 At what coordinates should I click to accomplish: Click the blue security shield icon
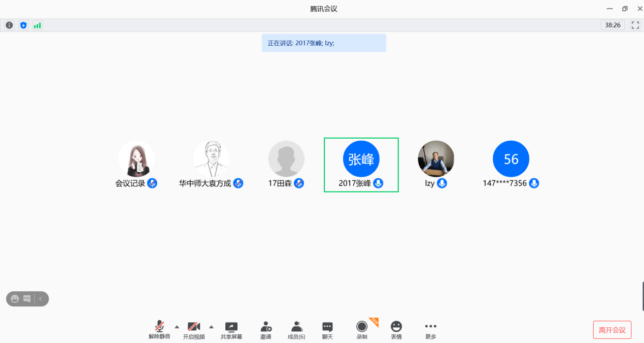[23, 25]
